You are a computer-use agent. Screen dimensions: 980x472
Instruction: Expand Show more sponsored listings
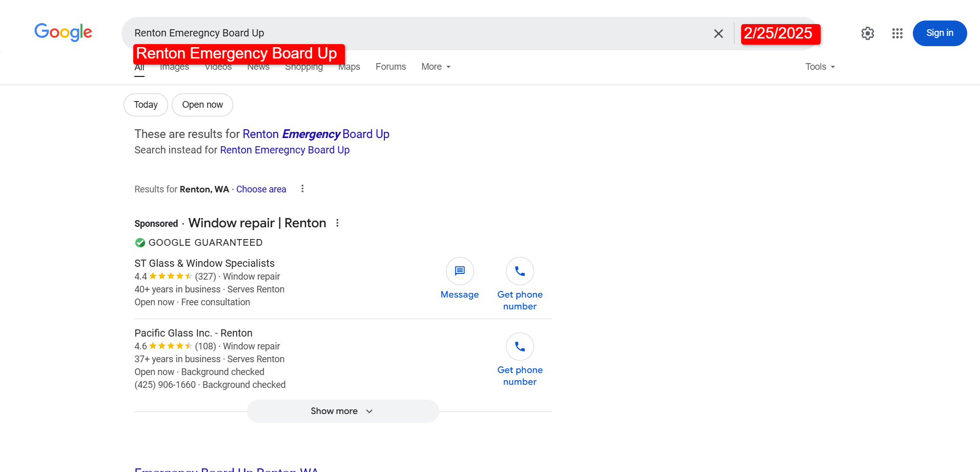point(343,411)
